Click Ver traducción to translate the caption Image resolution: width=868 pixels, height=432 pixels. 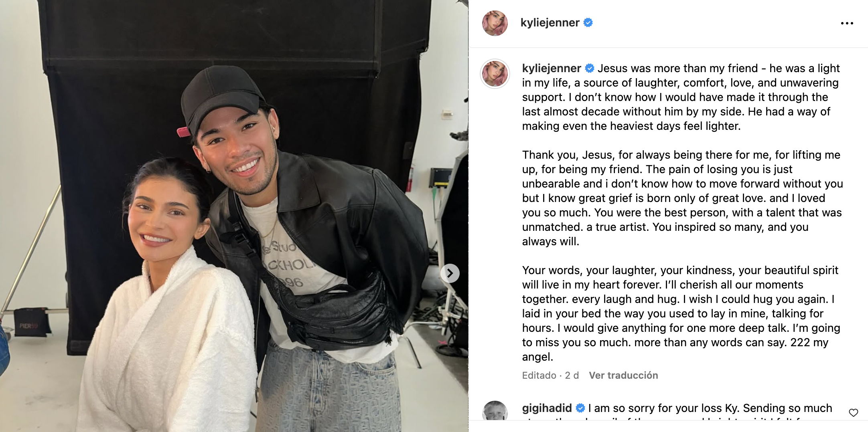coord(623,375)
